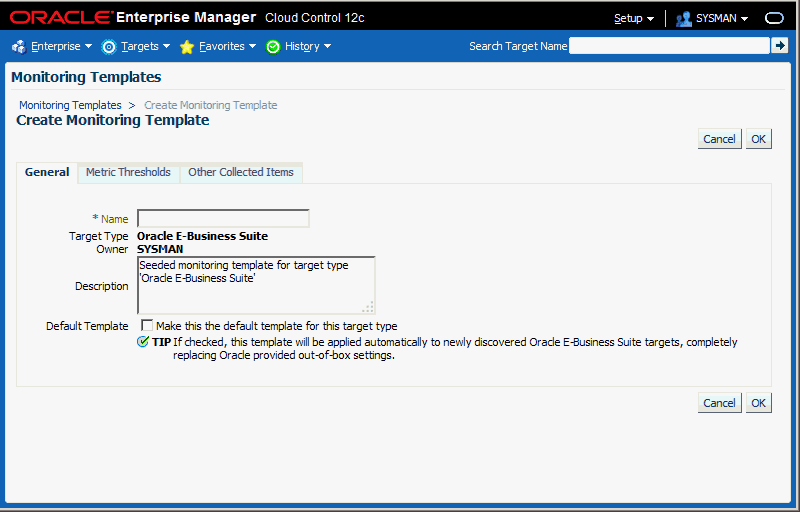Open the Favorites menu

[227, 46]
